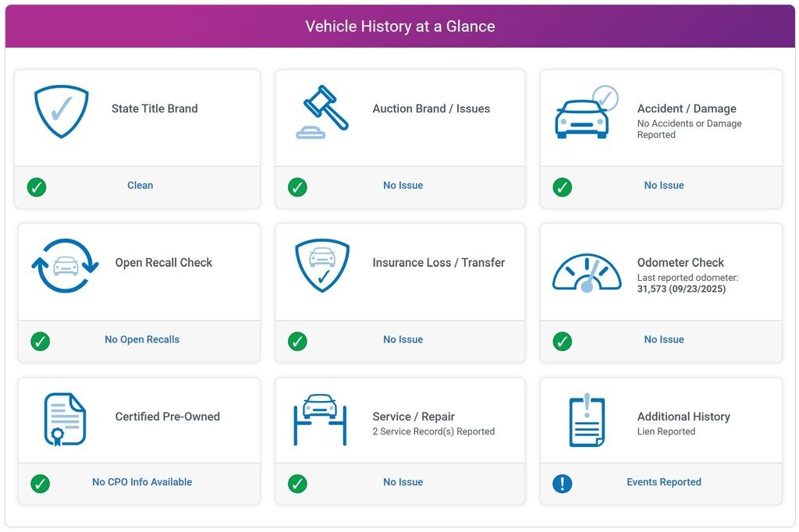Click the Accident / Damage car icon

(585, 113)
